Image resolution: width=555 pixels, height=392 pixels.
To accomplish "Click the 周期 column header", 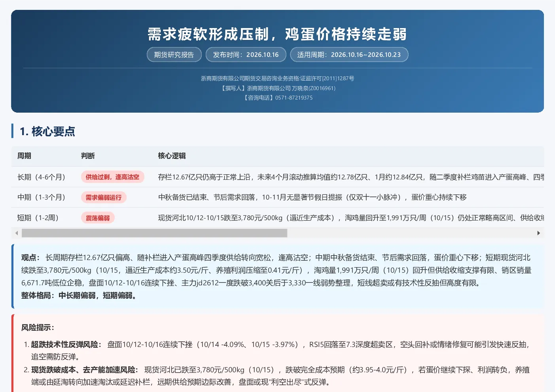I will 24,156.
